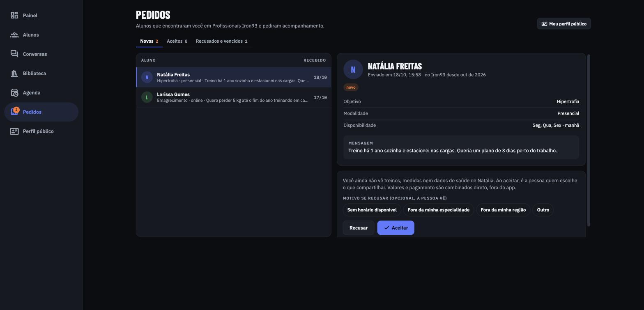The image size is (644, 310).
Task: Toggle the "Fora da minha região" chip
Action: (503, 210)
